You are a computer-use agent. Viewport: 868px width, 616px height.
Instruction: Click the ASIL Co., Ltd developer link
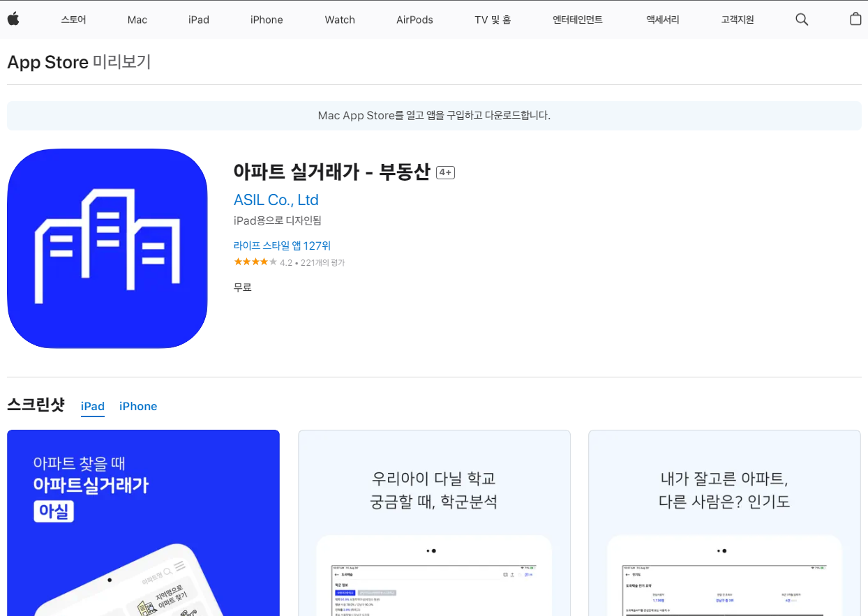(x=276, y=200)
